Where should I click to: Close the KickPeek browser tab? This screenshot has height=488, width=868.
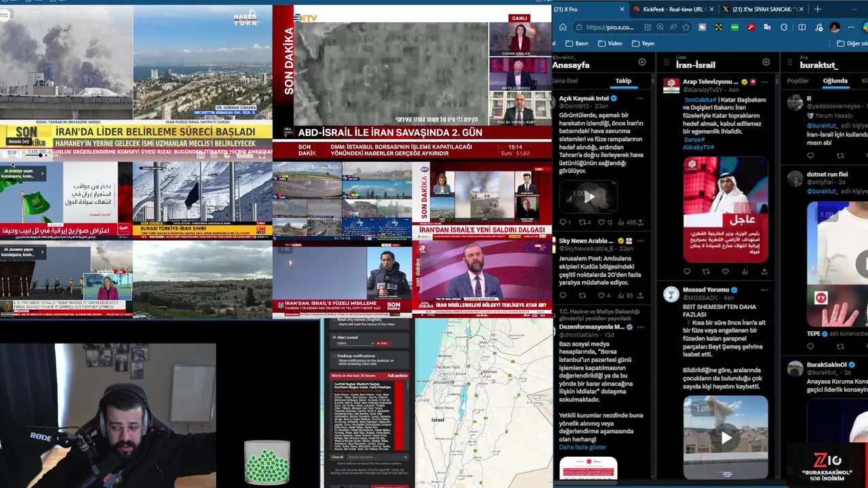(711, 9)
